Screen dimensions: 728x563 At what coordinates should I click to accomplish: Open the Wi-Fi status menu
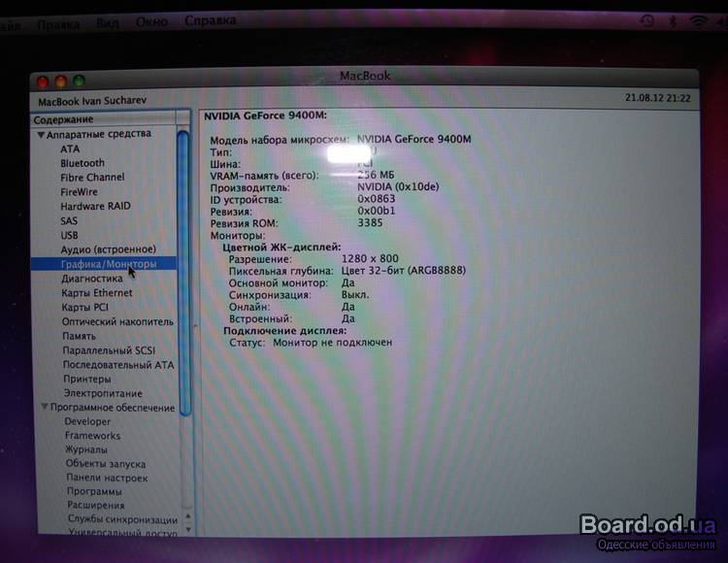click(x=698, y=19)
